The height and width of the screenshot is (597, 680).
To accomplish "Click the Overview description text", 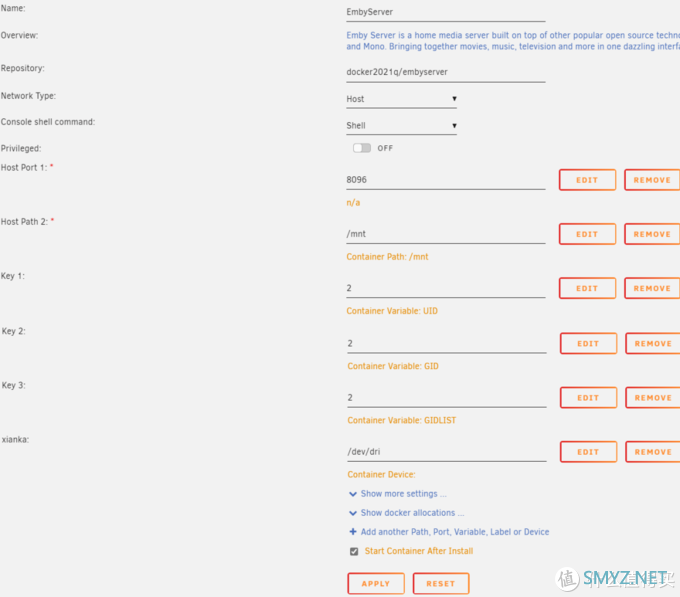I will pos(513,41).
